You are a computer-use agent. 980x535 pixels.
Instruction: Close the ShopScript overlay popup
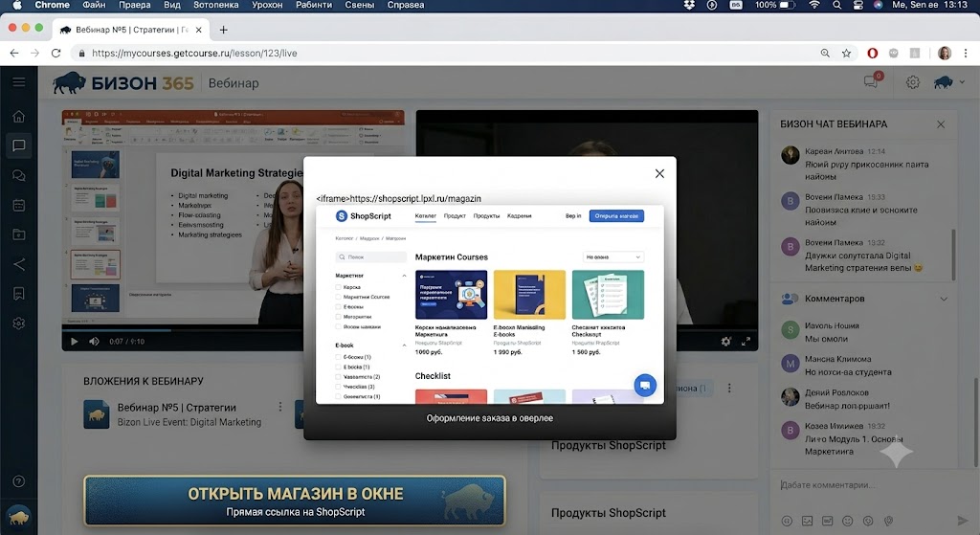pos(659,174)
